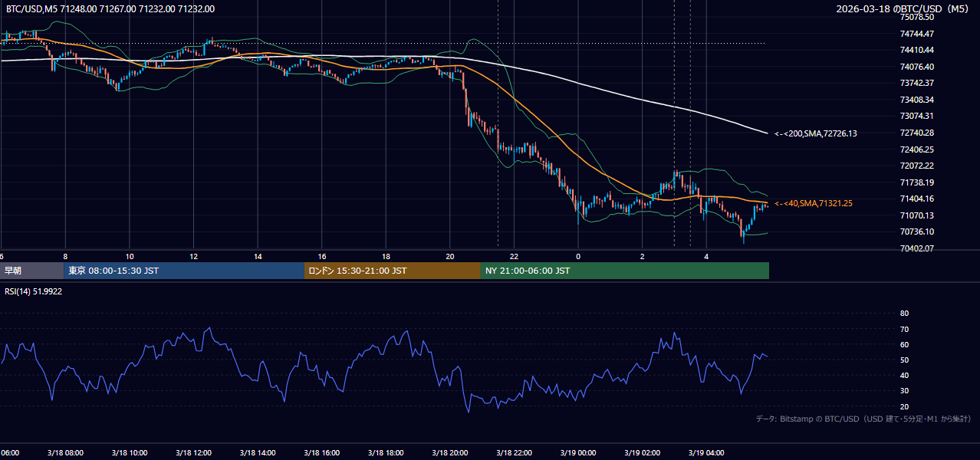Click the bottom time label 3/19 02:00
980x460 pixels.
tap(642, 453)
